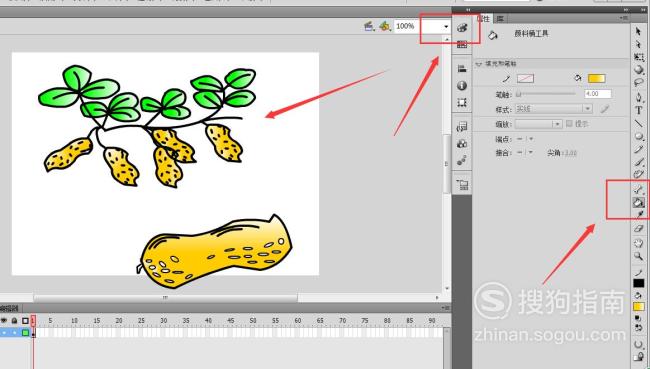Select the Subselection tool
This screenshot has width=650, height=369.
click(638, 44)
